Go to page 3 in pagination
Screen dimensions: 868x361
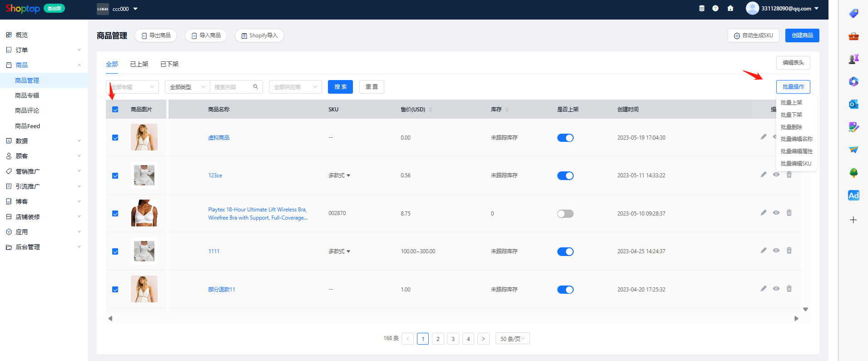453,339
